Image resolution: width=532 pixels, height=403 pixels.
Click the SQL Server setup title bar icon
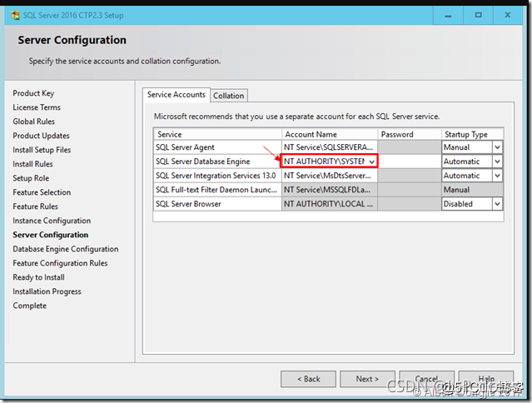pyautogui.click(x=15, y=15)
